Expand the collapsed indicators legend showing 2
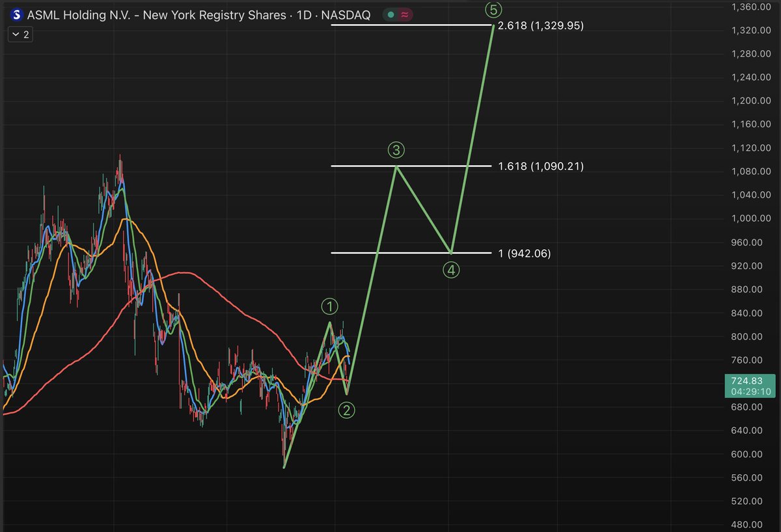Image resolution: width=781 pixels, height=532 pixels. pos(21,34)
